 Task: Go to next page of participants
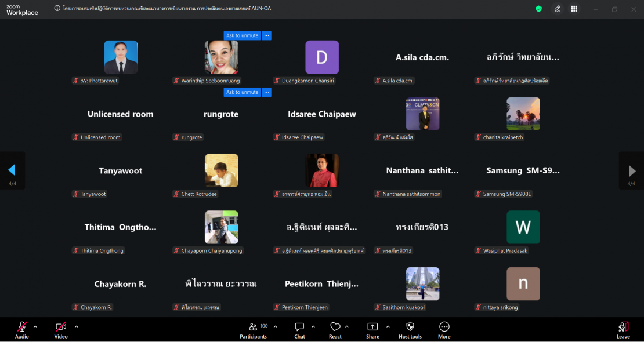631,171
